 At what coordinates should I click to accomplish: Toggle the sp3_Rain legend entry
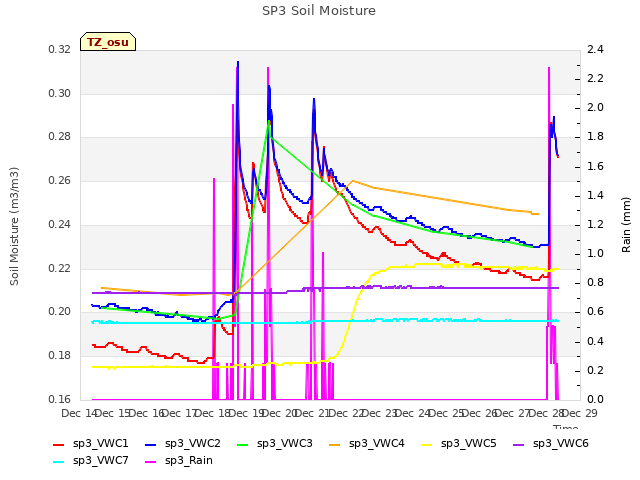179,461
